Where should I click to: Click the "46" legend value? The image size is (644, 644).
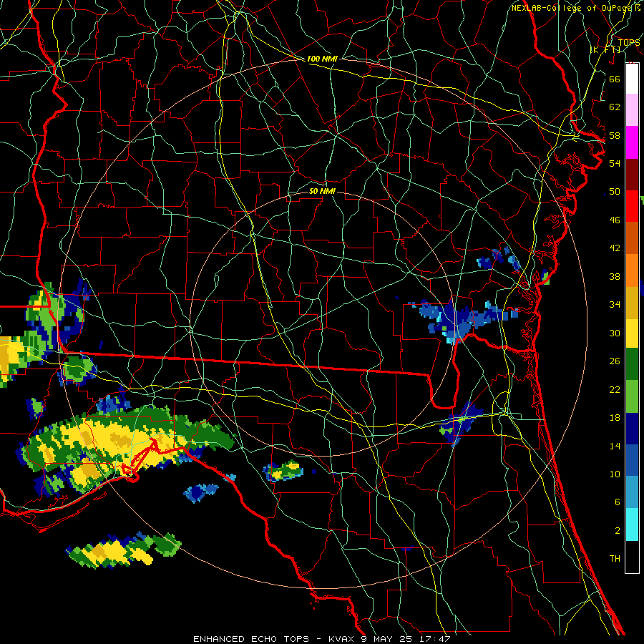(615, 220)
